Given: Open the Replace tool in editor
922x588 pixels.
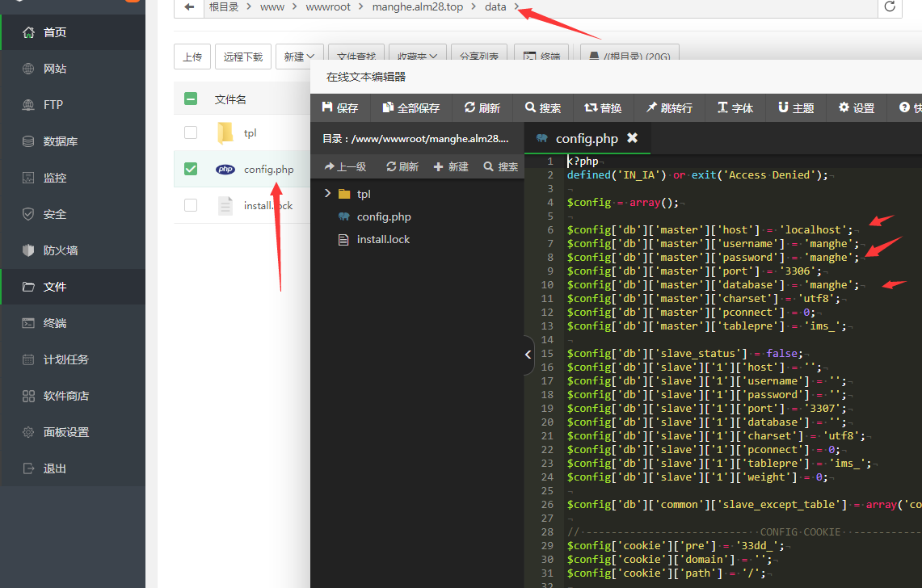Looking at the screenshot, I should point(603,107).
